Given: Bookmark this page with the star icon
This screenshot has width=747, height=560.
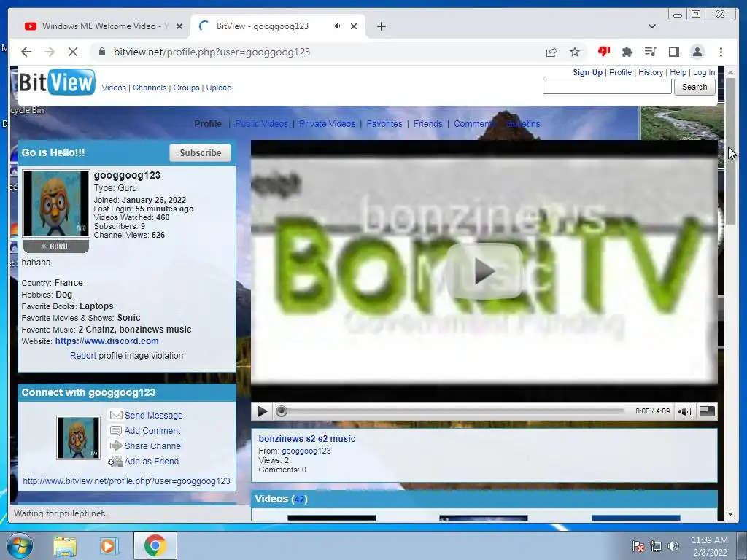Looking at the screenshot, I should [x=575, y=52].
